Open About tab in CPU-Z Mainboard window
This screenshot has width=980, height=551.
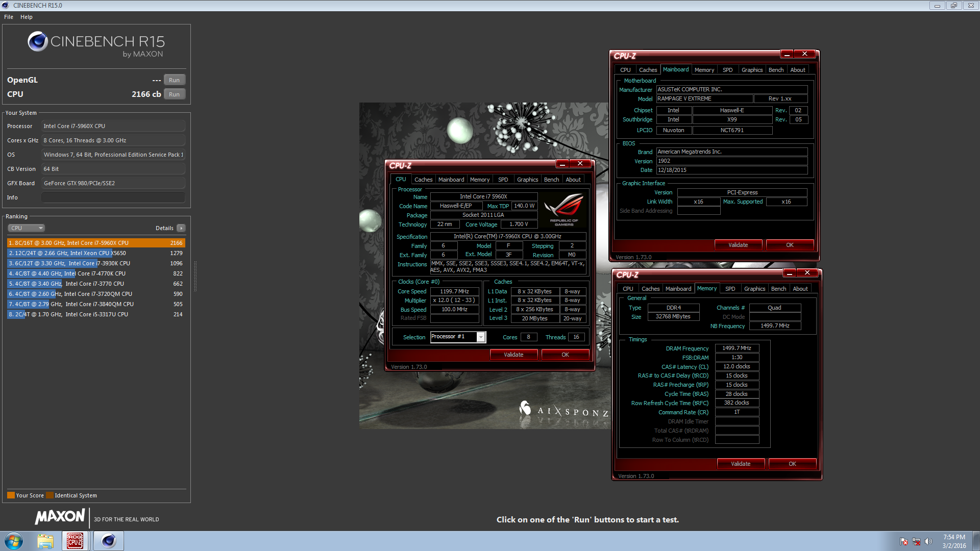798,70
